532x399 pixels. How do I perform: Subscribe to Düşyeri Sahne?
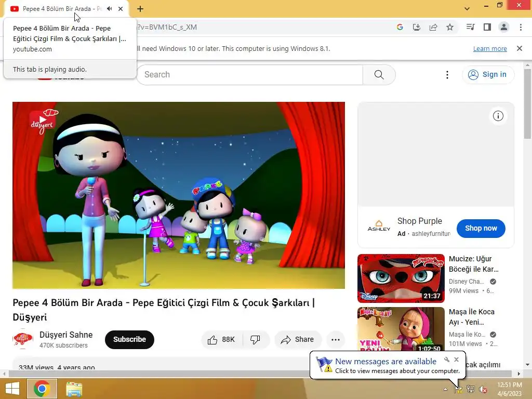[129, 340]
